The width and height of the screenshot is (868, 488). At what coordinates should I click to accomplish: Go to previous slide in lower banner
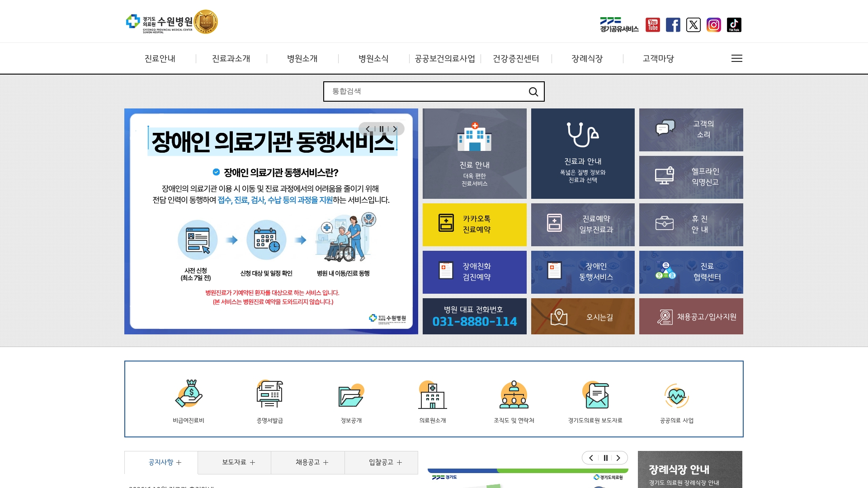pyautogui.click(x=591, y=458)
